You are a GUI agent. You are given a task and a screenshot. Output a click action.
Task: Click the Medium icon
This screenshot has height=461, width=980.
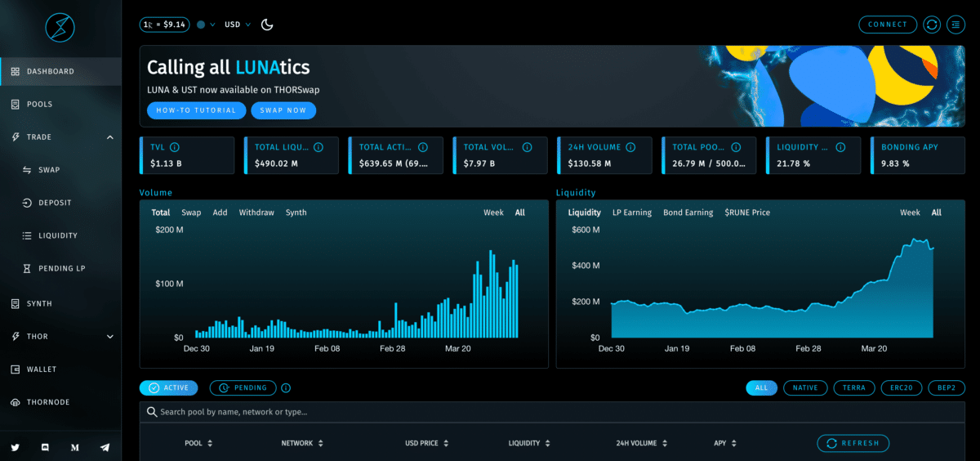tap(75, 447)
